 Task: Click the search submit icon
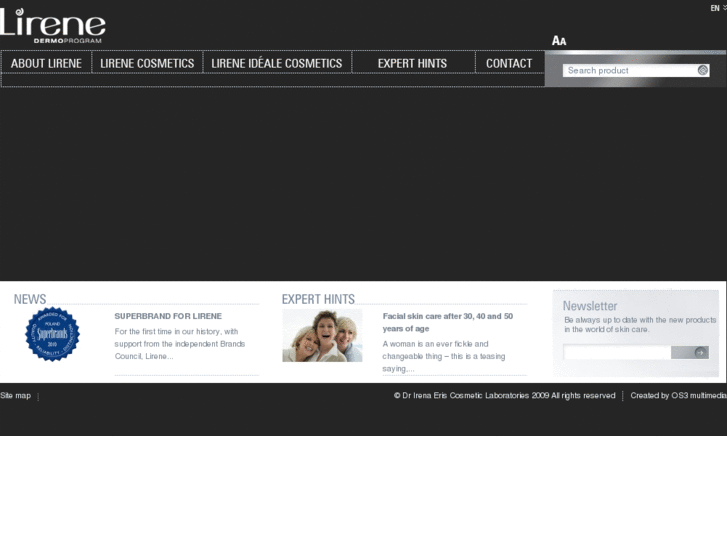[x=703, y=70]
